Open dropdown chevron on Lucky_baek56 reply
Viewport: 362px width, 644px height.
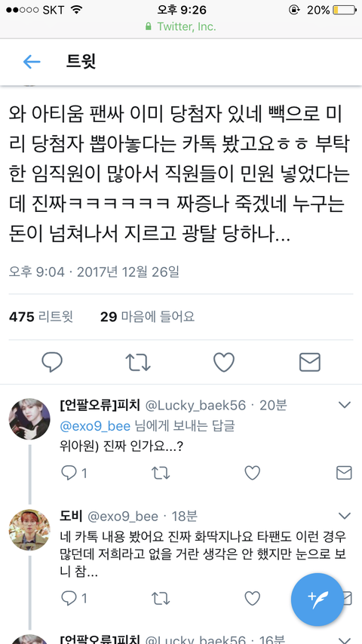coord(344,405)
